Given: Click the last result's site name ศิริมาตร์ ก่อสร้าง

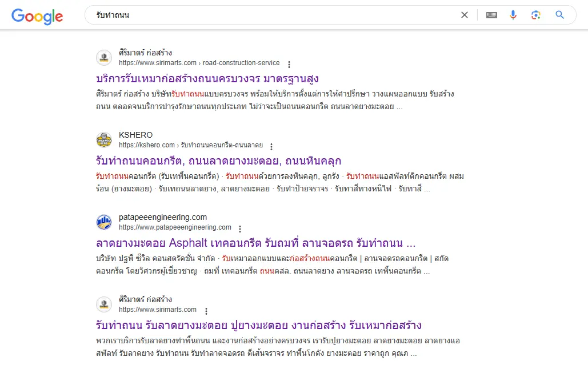Looking at the screenshot, I should 146,299.
